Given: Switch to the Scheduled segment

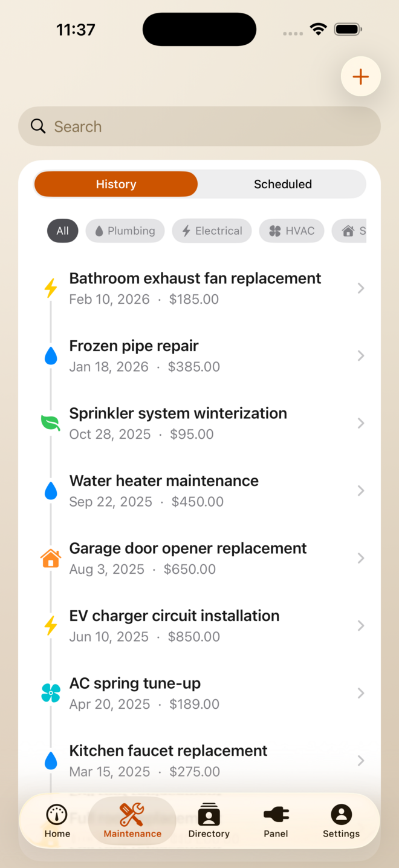Looking at the screenshot, I should coord(282,184).
